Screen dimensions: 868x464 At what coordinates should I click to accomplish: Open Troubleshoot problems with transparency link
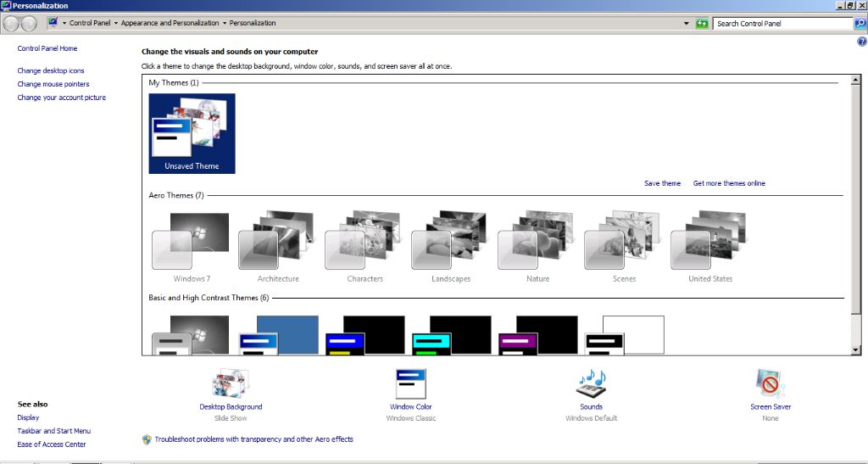(x=253, y=439)
